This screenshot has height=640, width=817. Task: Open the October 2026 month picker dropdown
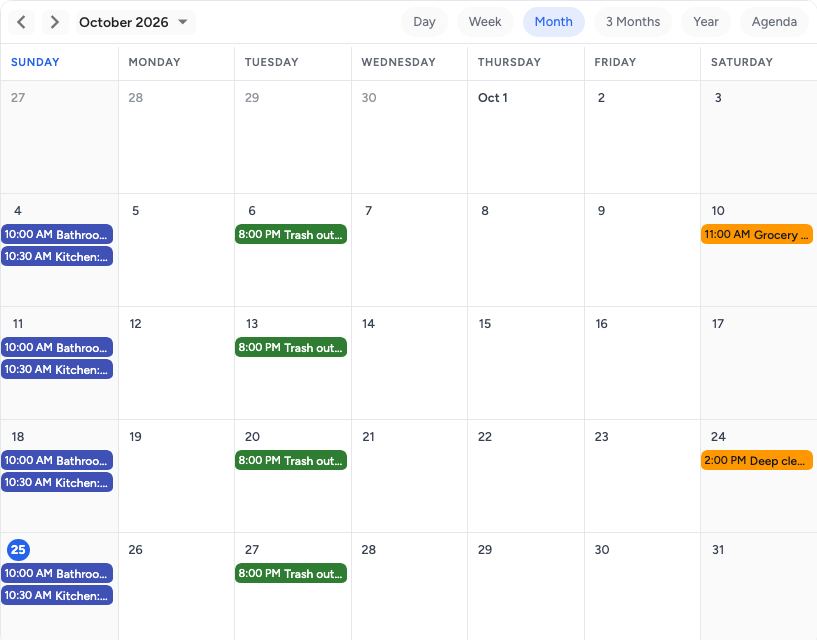tap(135, 22)
